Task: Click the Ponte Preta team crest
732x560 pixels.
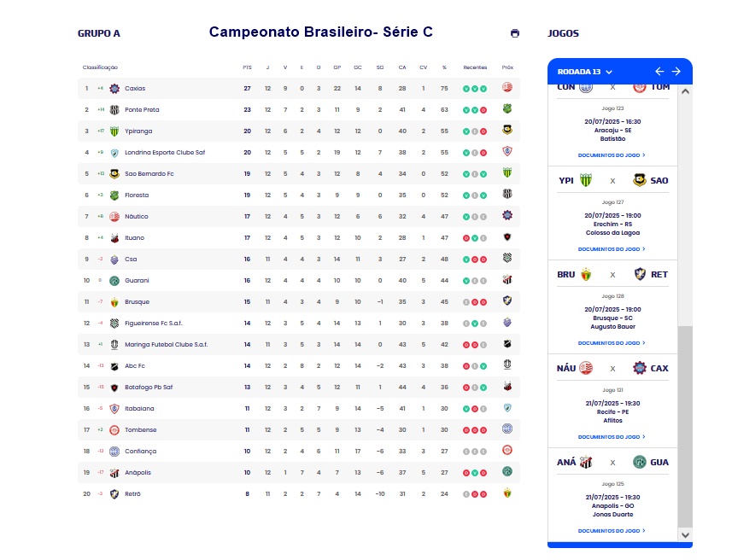Action: (x=114, y=109)
